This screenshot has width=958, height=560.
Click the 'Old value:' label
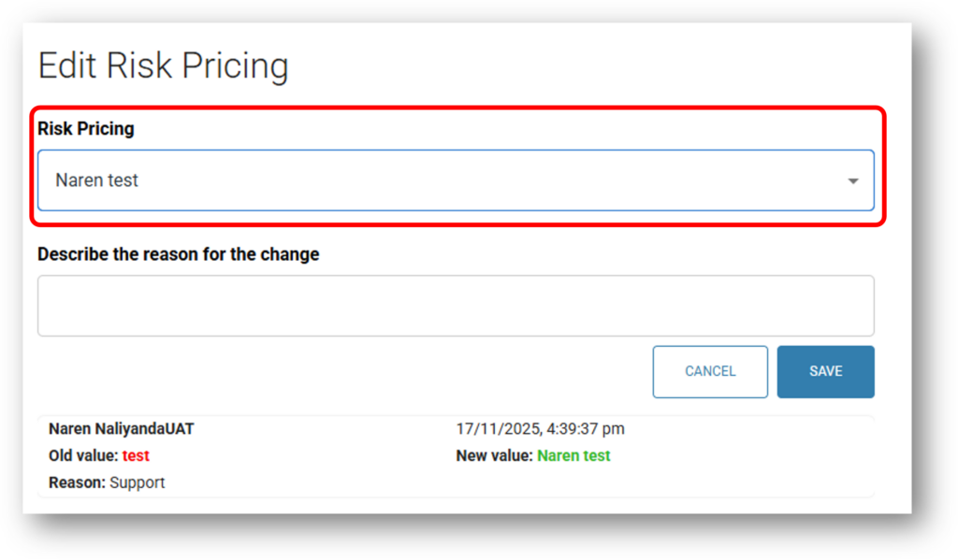[x=83, y=456]
